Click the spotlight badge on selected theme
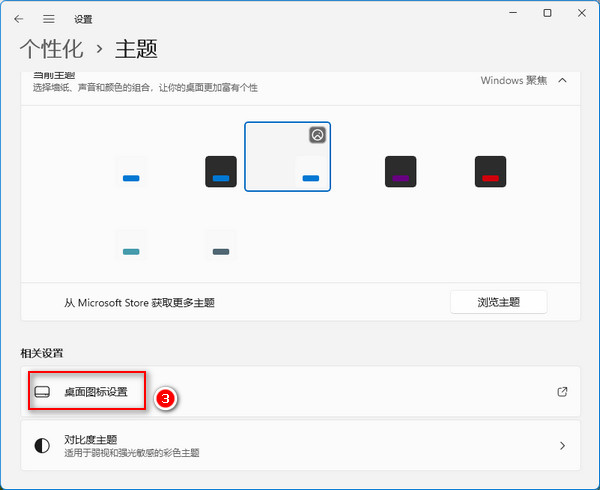This screenshot has width=600, height=490. (317, 135)
